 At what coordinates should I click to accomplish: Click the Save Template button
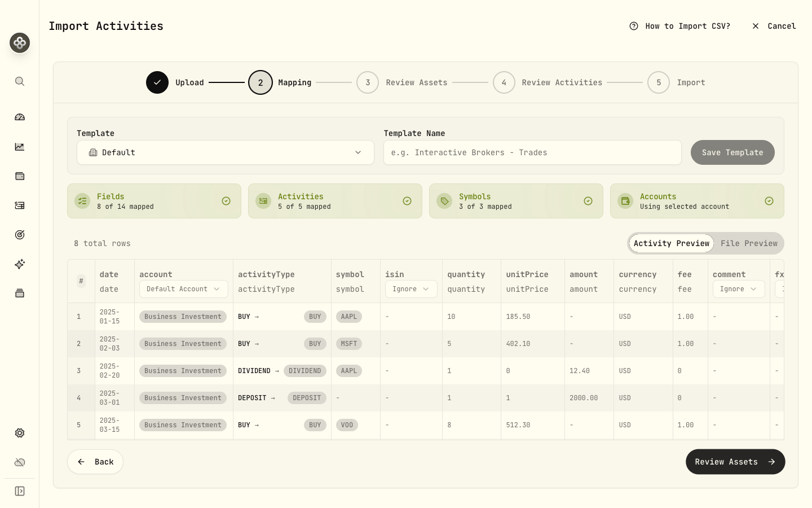click(732, 152)
